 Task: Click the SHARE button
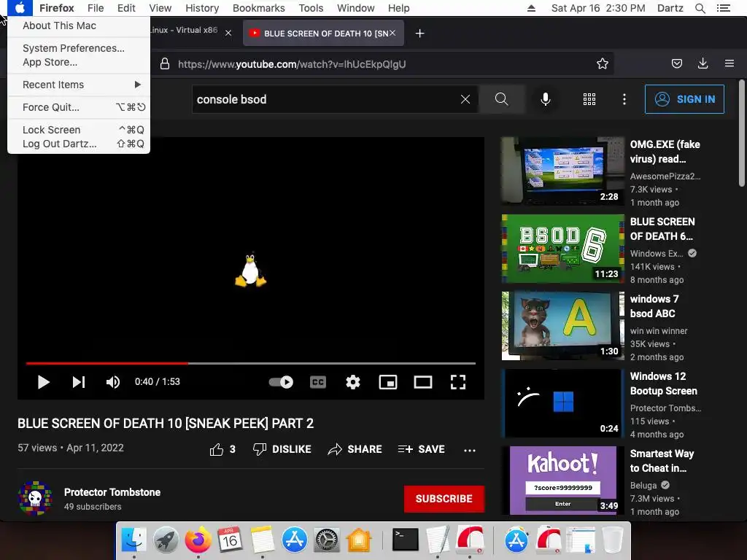tap(355, 449)
